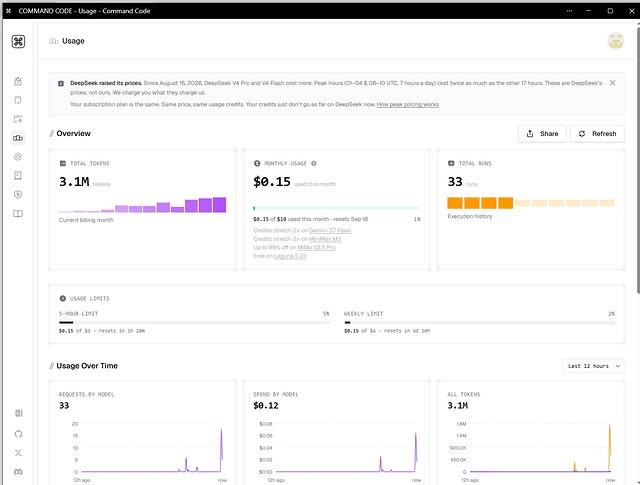Select the highlighted Usage icon in the sidebar

click(x=18, y=138)
